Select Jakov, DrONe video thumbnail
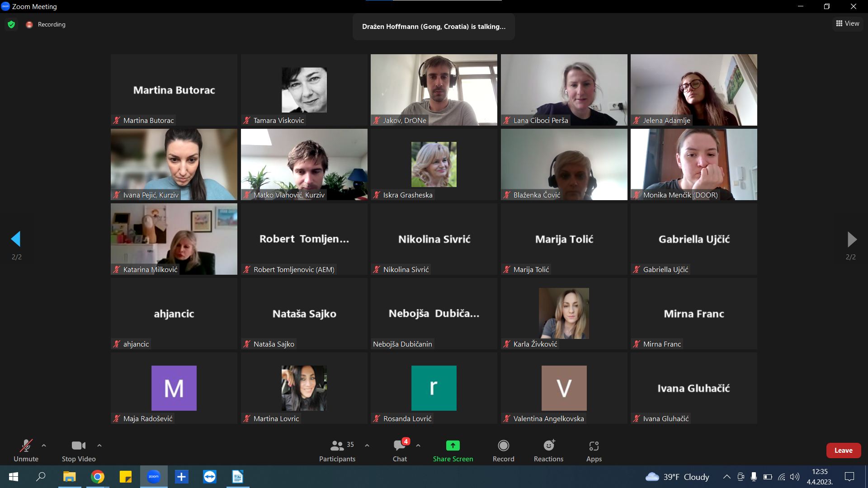 pos(434,89)
